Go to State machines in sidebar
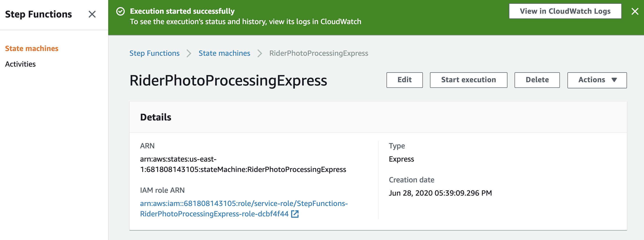 (x=32, y=48)
